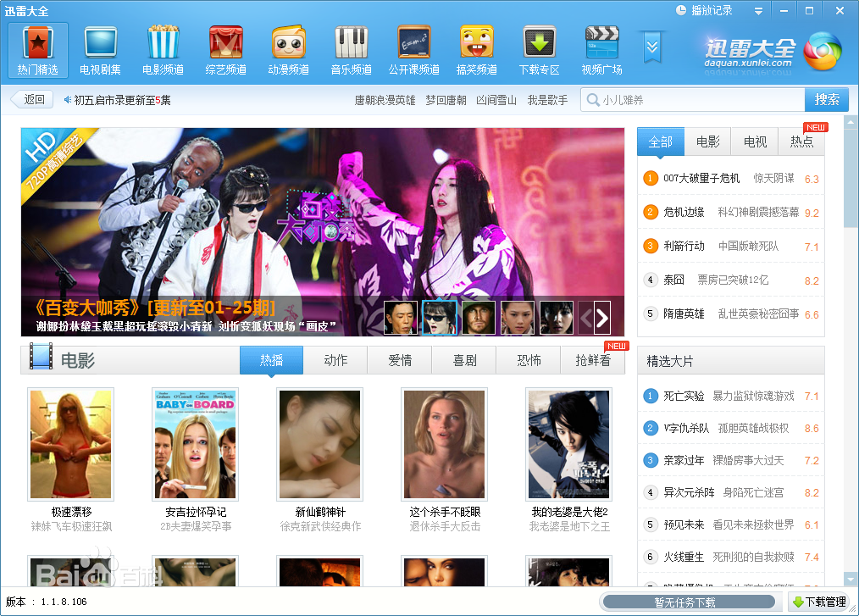Select the 恐怖 movie tab

(x=529, y=360)
